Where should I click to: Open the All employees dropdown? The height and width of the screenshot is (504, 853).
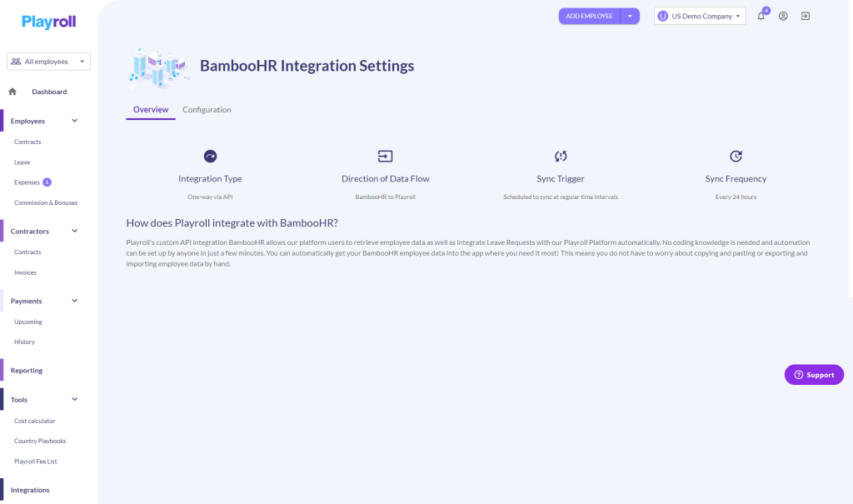pyautogui.click(x=47, y=61)
